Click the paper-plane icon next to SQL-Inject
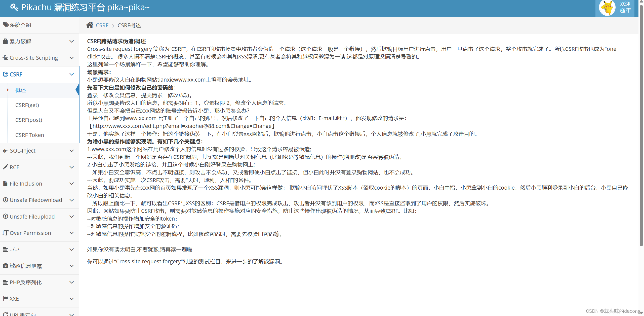 click(5, 151)
